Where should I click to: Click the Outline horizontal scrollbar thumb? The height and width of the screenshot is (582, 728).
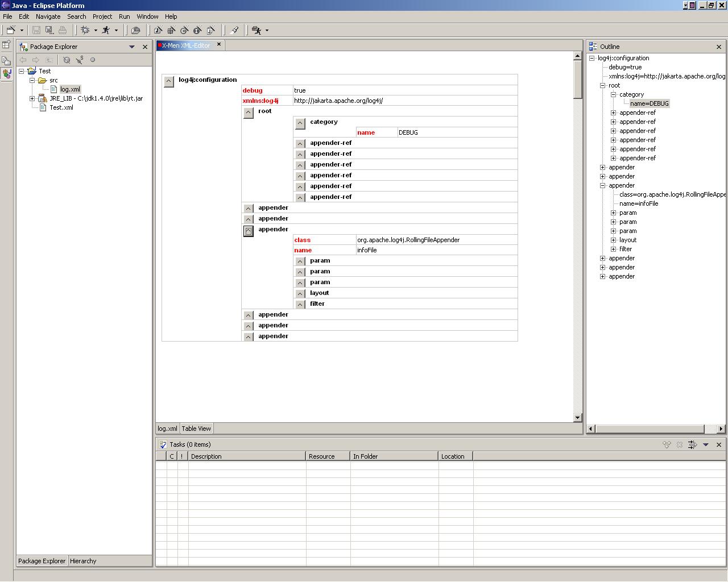tap(650, 429)
